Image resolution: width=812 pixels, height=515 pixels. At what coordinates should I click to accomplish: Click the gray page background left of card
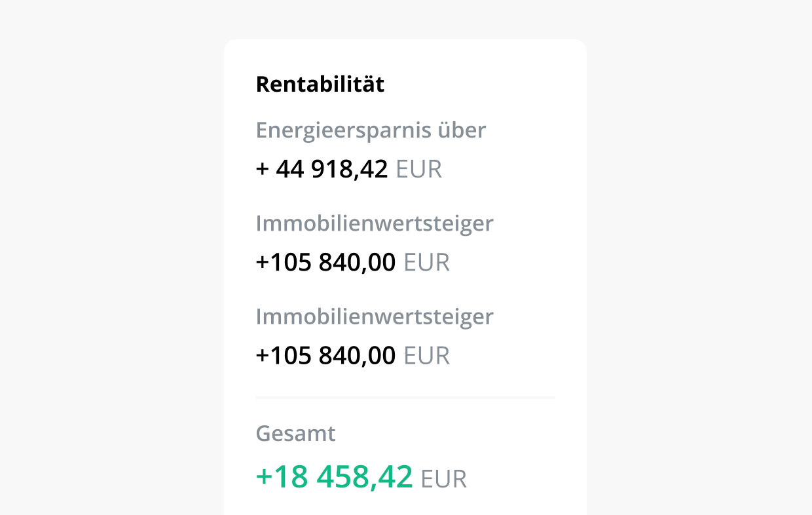point(111,262)
